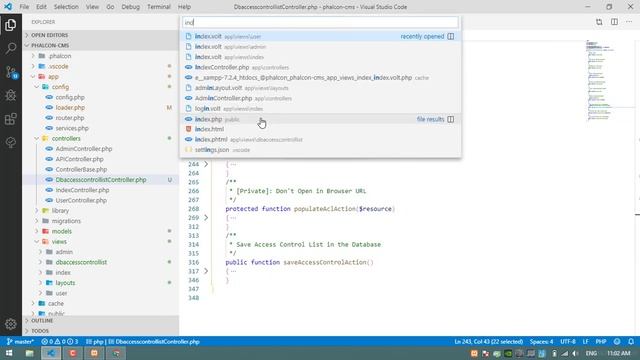Open the Explorer view in activity bar
The height and width of the screenshot is (360, 640).
coord(11,25)
